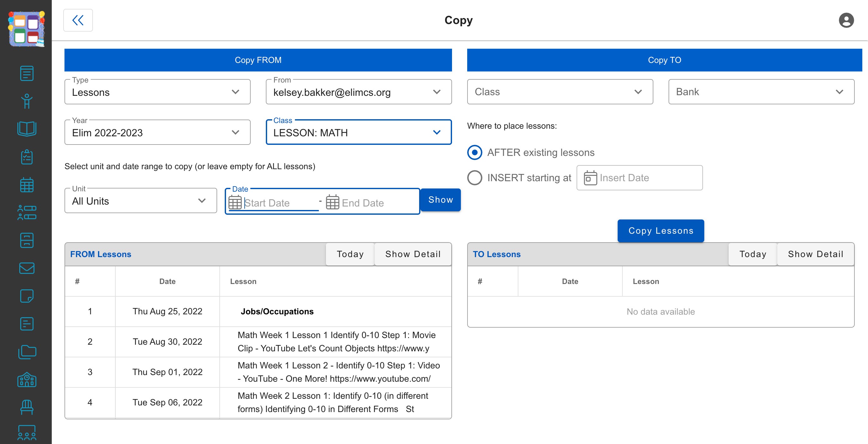This screenshot has width=868, height=444.
Task: Open the chair seating icon in sidebar
Action: tap(27, 407)
